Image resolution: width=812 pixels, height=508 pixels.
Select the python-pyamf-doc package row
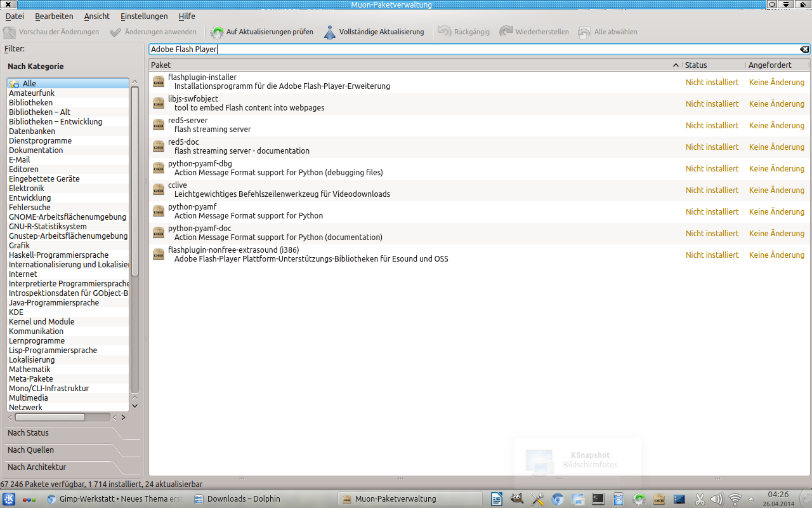(x=480, y=233)
